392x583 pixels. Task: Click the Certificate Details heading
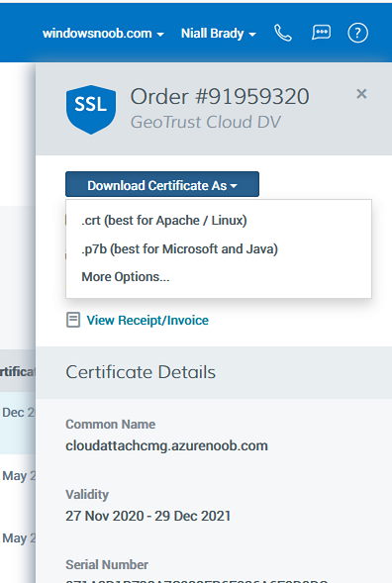pos(141,372)
